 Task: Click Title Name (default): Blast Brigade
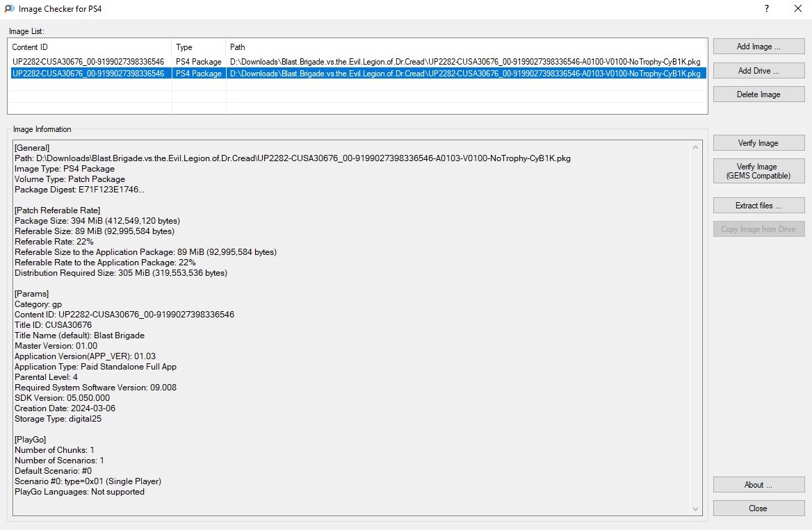click(x=80, y=336)
